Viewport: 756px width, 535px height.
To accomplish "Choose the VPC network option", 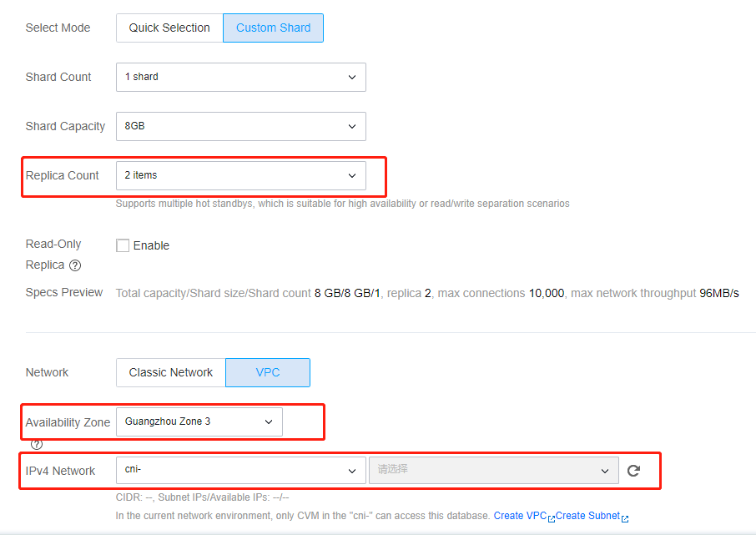I will [x=268, y=372].
